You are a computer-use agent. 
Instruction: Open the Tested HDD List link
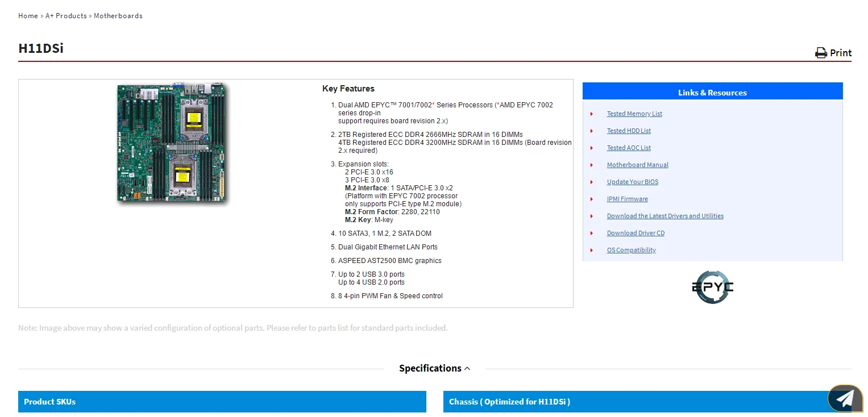point(629,131)
